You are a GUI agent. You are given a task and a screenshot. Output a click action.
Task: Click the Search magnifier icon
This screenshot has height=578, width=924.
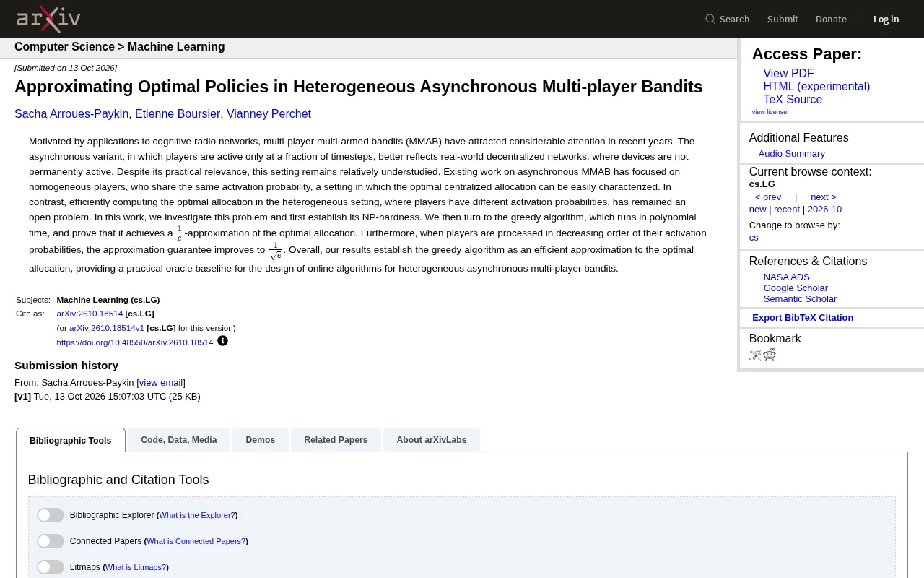click(710, 19)
